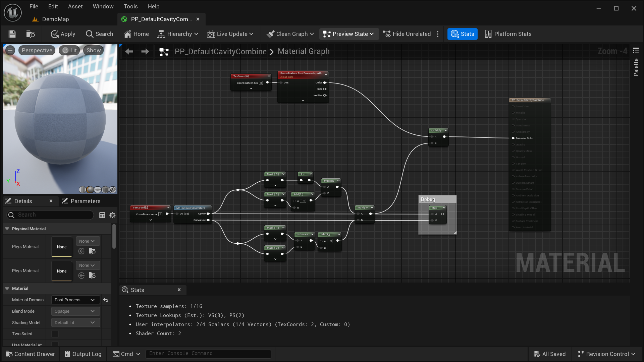Image resolution: width=644 pixels, height=362 pixels.
Task: Open Material Domain Post Process dropdown
Action: (75, 300)
